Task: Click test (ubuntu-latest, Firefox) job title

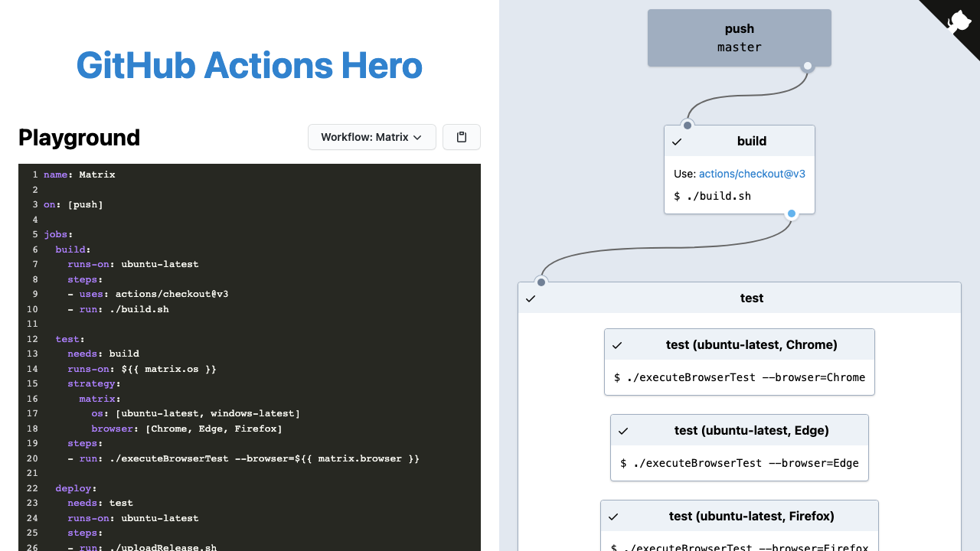Action: click(752, 516)
